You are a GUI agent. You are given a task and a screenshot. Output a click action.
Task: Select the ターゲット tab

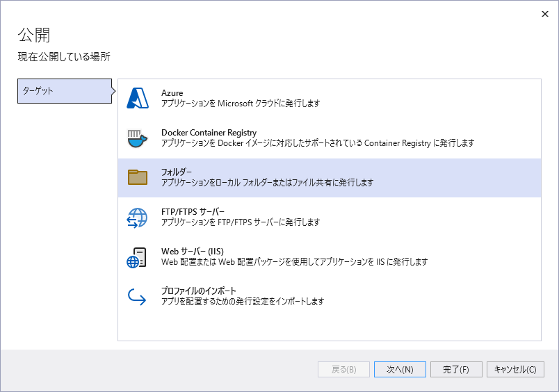point(64,91)
